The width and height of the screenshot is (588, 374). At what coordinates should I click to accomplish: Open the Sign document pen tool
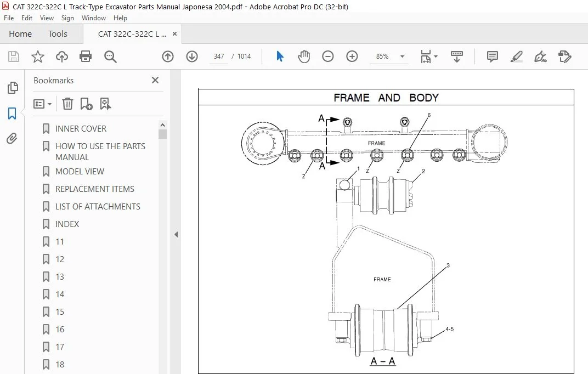click(x=540, y=56)
